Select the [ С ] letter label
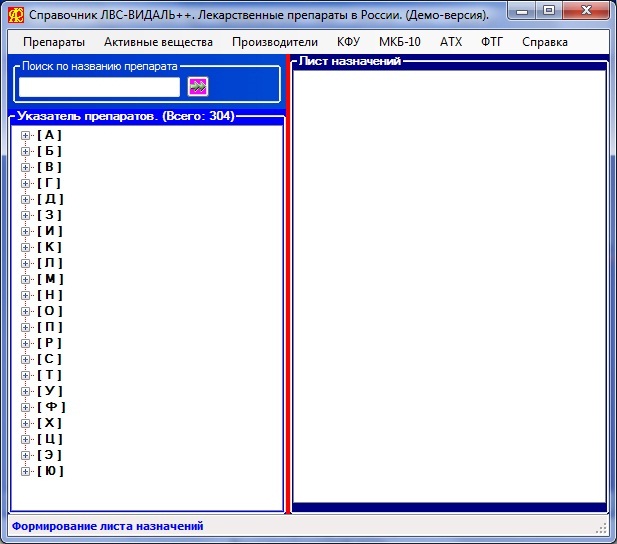 point(49,359)
